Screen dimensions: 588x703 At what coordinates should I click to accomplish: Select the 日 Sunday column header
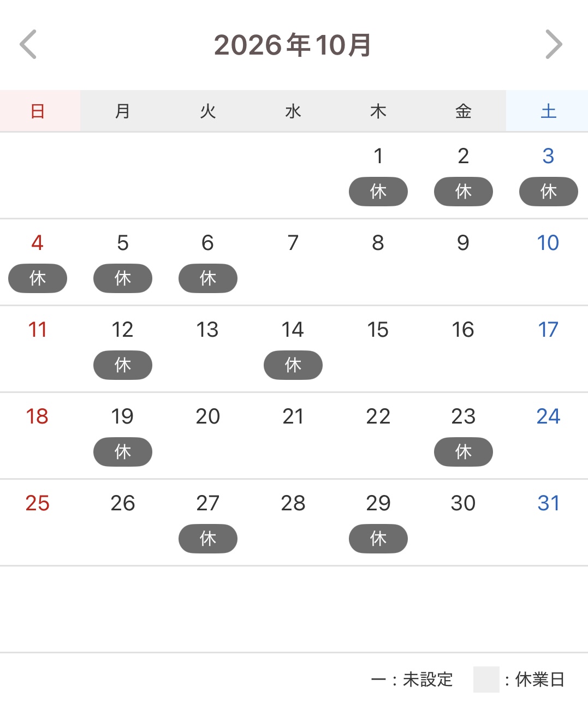[x=40, y=111]
